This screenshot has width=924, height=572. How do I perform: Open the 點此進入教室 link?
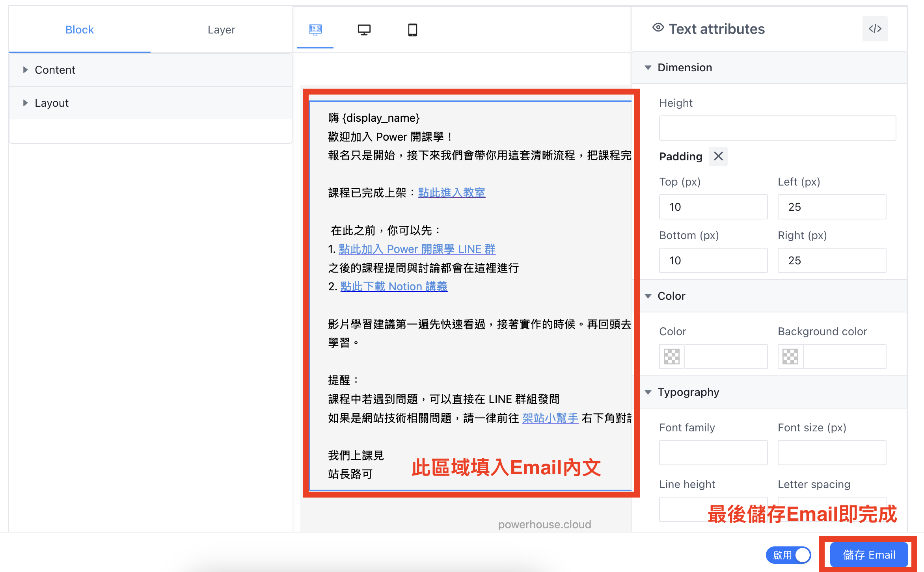pyautogui.click(x=451, y=193)
